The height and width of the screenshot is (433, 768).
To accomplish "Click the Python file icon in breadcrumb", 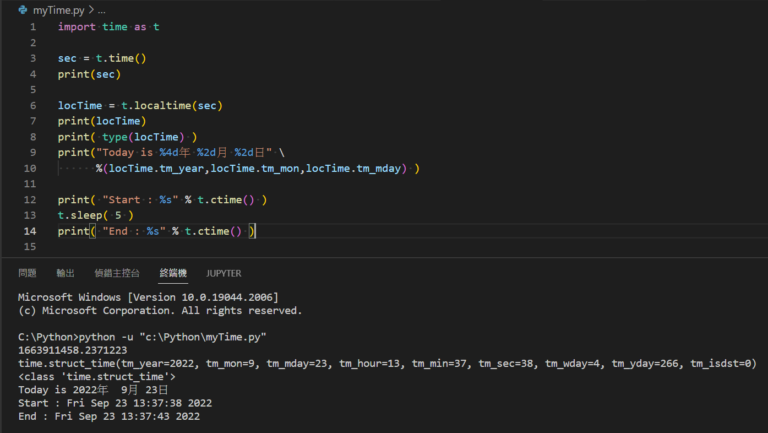I will 23,10.
